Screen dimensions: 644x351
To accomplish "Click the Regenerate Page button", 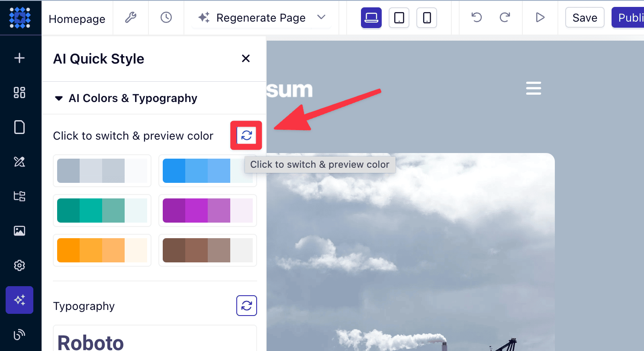I will pos(251,18).
